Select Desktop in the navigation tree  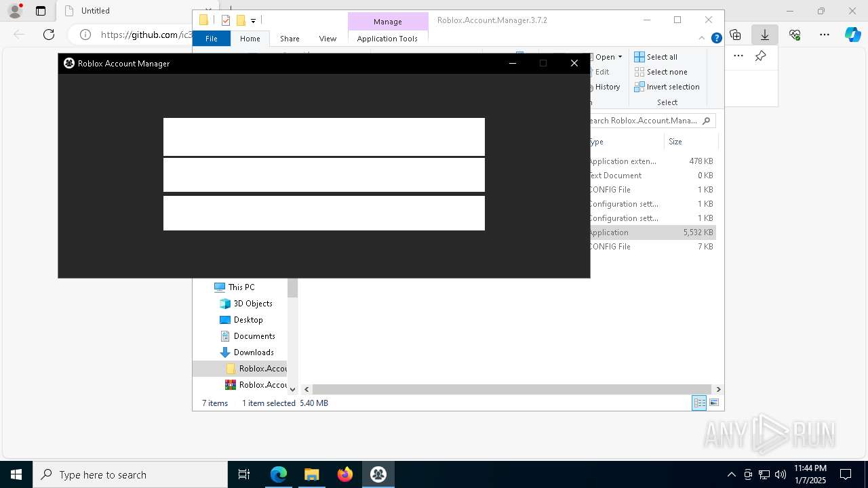click(x=241, y=320)
